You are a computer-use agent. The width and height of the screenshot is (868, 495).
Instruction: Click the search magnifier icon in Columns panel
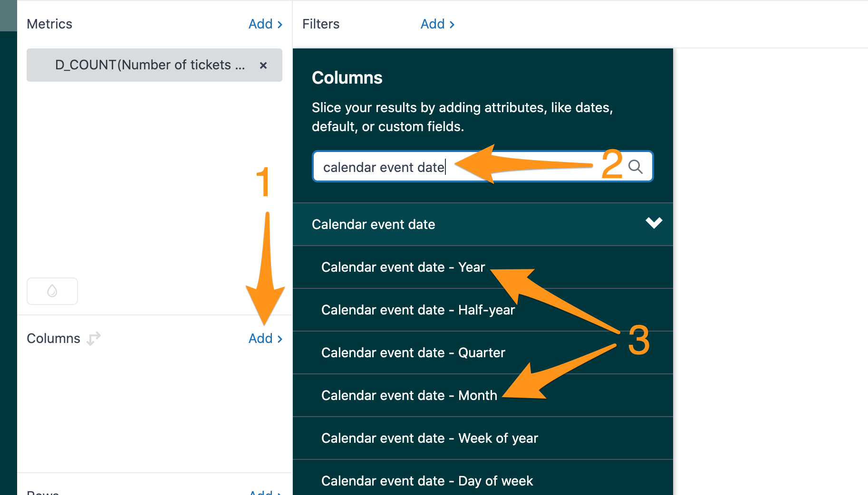[x=635, y=167]
